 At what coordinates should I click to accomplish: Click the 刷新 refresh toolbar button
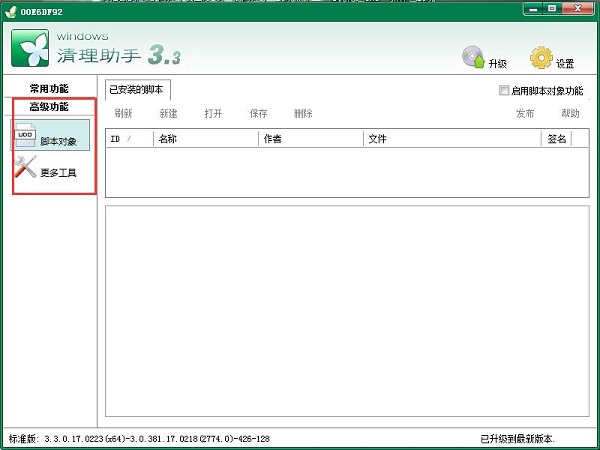coord(123,113)
